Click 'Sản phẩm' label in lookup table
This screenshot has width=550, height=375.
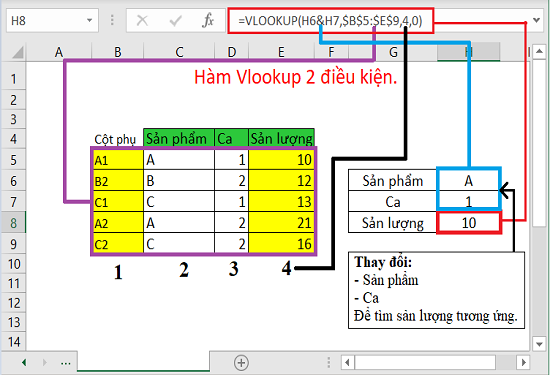[x=393, y=181]
